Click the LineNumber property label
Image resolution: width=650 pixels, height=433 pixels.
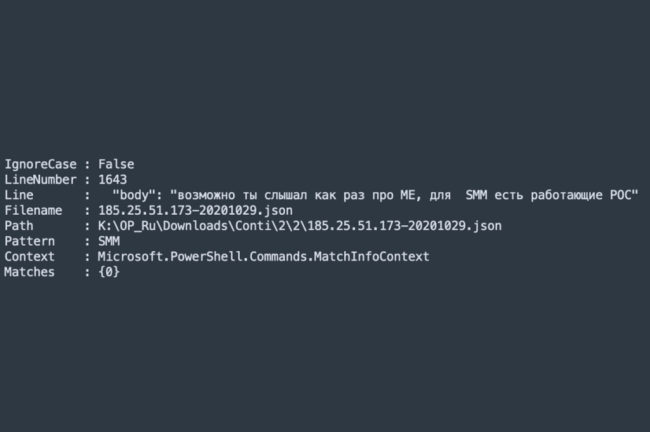click(x=41, y=180)
